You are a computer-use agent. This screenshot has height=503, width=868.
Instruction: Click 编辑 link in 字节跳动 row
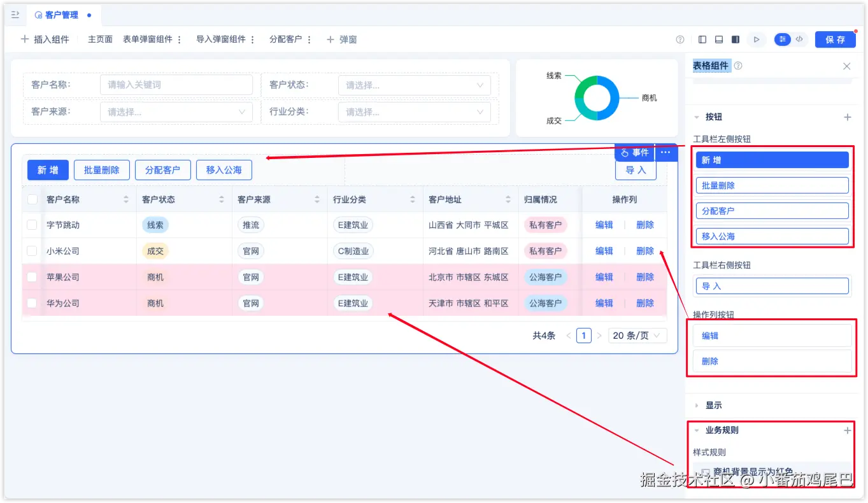[x=604, y=225]
